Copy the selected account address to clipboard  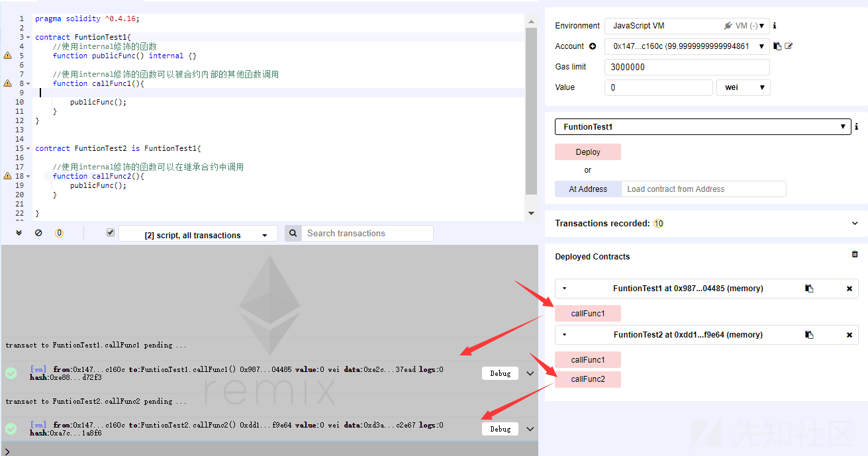point(778,46)
